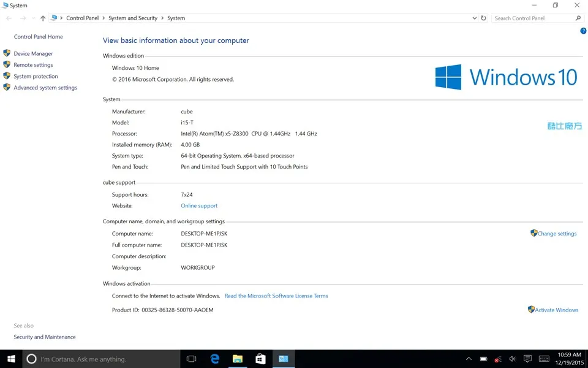Select System and Security in the breadcrumb
Viewport: 588px width, 368px height.
(x=133, y=18)
